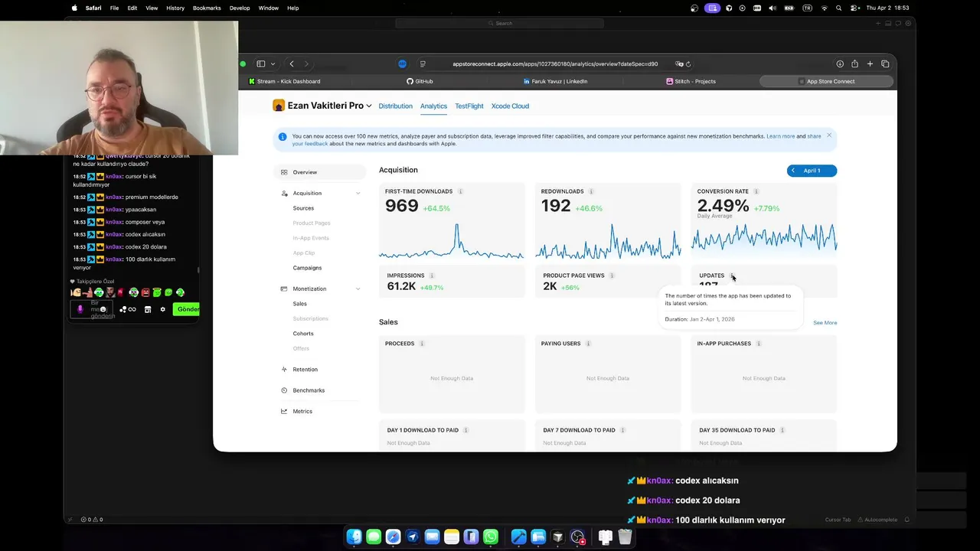
Task: Open the shop icon in Kick chat
Action: click(x=148, y=309)
